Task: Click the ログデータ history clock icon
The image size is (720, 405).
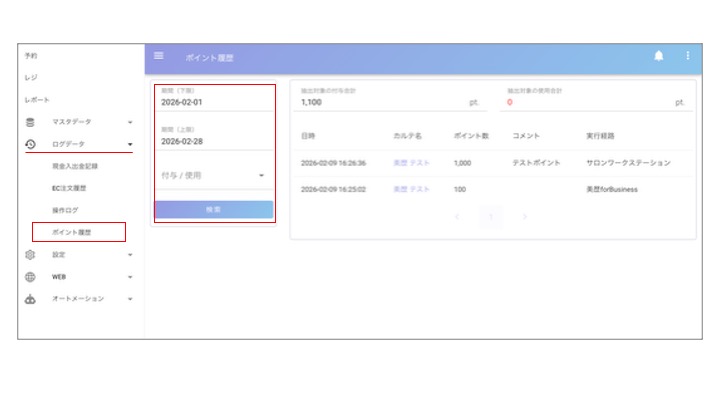Action: tap(30, 144)
